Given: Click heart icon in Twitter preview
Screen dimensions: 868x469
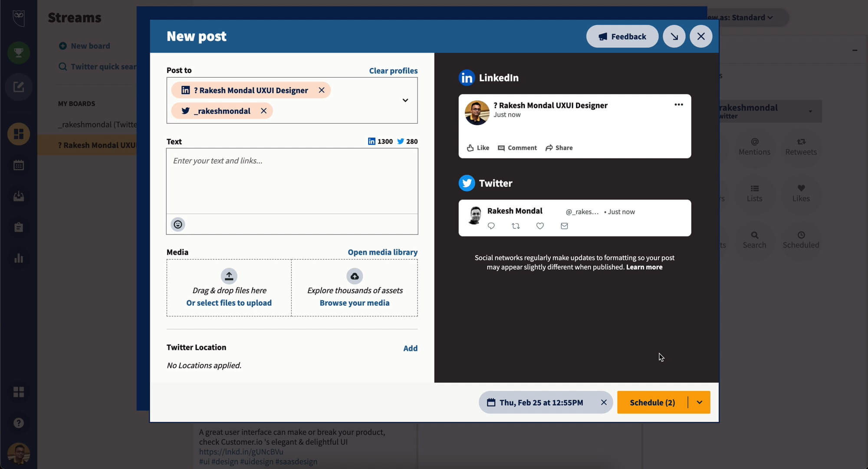Looking at the screenshot, I should coord(540,226).
